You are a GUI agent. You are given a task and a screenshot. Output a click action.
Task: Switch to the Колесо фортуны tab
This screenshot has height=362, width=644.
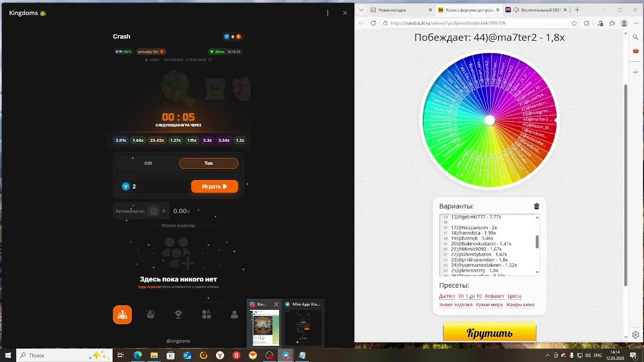pos(468,10)
